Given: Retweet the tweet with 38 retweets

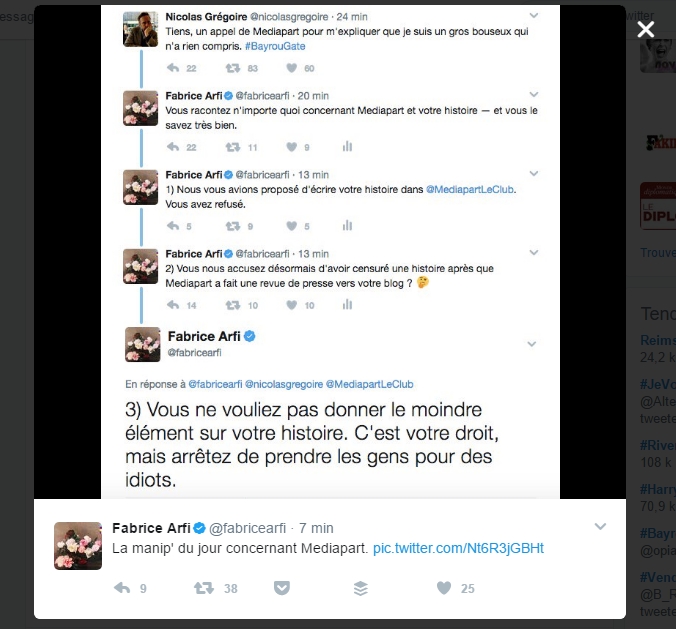Looking at the screenshot, I should pos(203,588).
